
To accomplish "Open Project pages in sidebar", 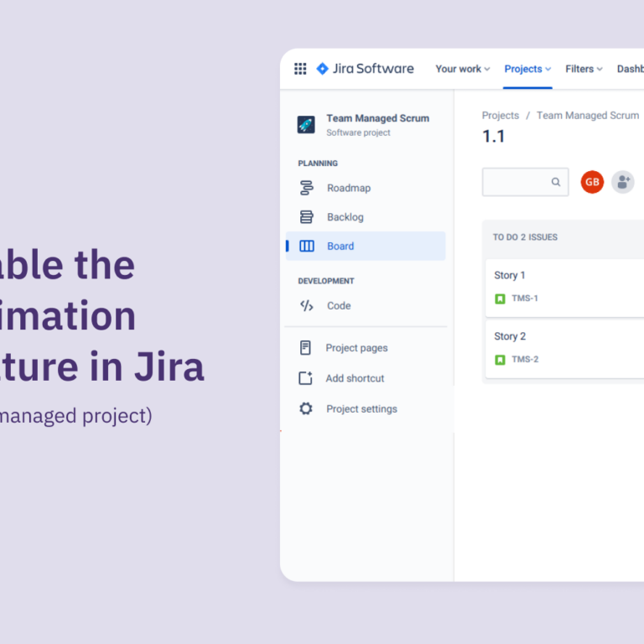I will (x=356, y=348).
